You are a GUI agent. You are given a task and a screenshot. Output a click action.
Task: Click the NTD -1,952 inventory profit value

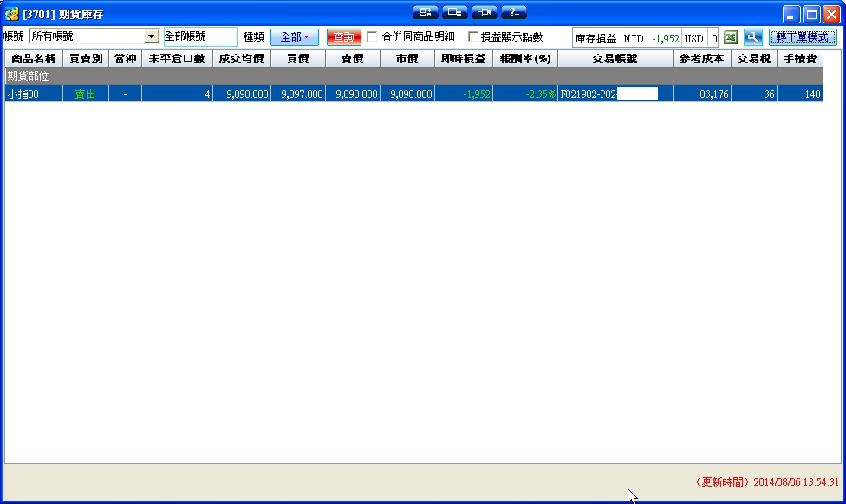point(665,38)
